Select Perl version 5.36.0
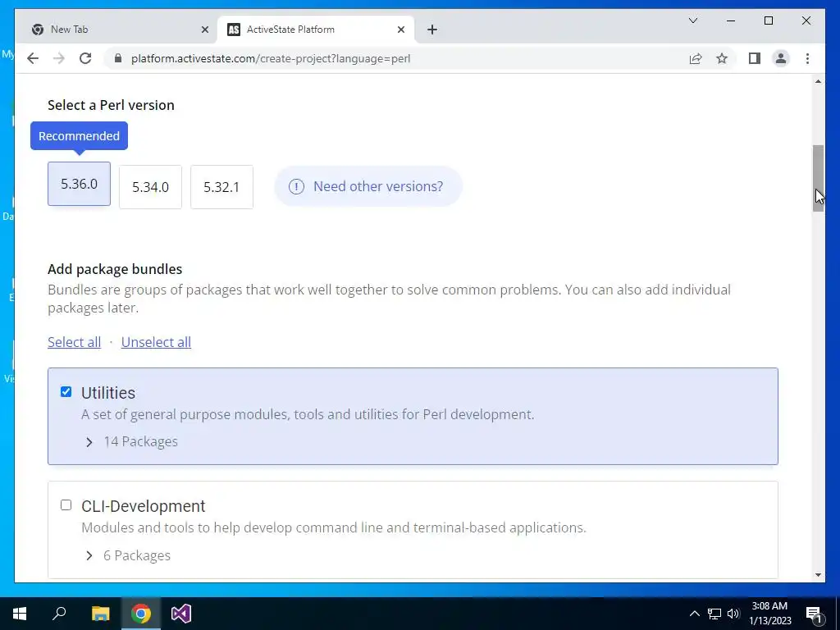Image resolution: width=840 pixels, height=630 pixels. (80, 184)
